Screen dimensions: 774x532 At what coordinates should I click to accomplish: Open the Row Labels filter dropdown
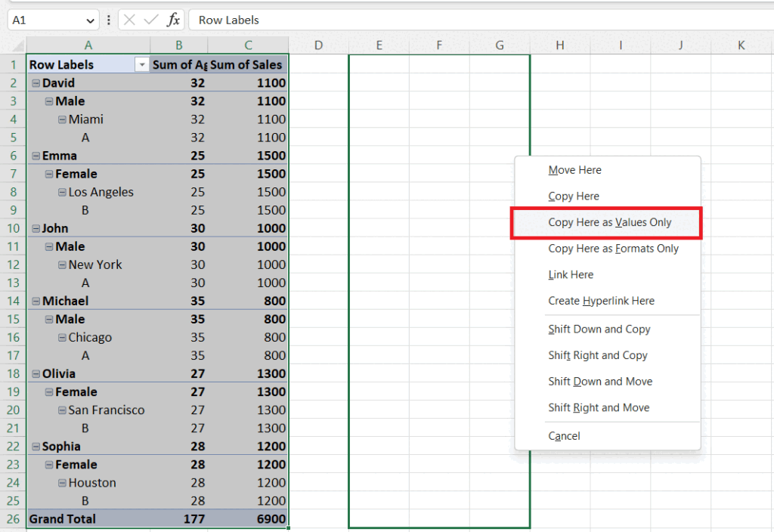(141, 65)
